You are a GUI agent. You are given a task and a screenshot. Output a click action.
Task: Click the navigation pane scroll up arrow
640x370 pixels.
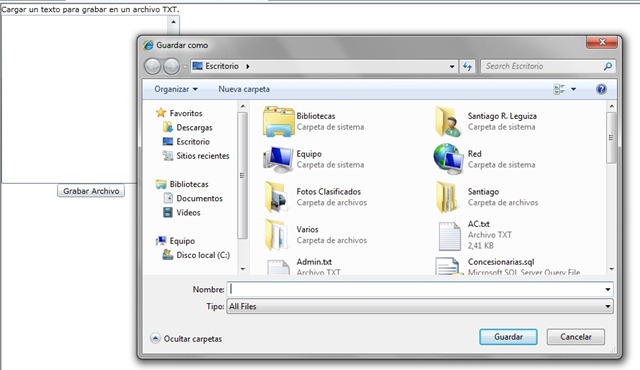point(243,106)
